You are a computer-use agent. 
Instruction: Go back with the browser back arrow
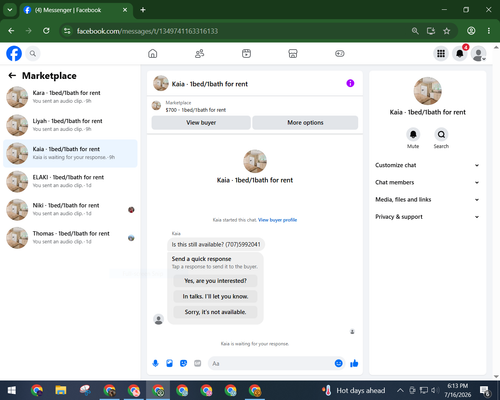tap(11, 31)
